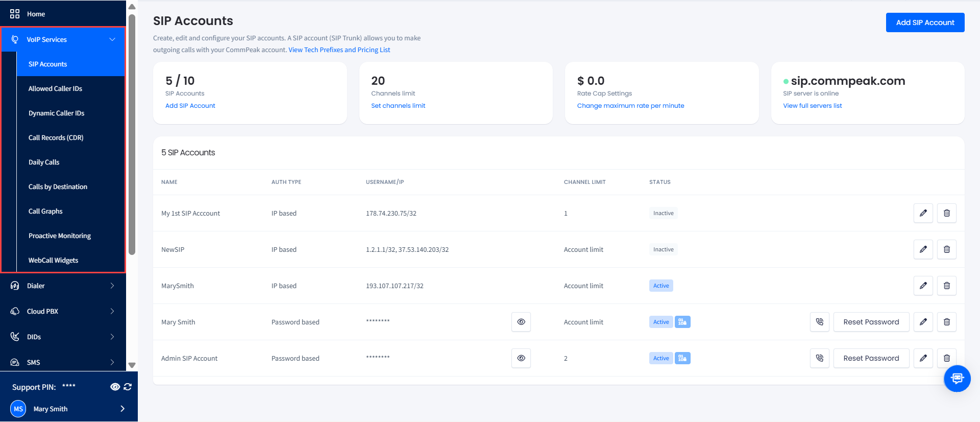Delete the NewSIP account
This screenshot has width=980, height=422.
[x=947, y=249]
